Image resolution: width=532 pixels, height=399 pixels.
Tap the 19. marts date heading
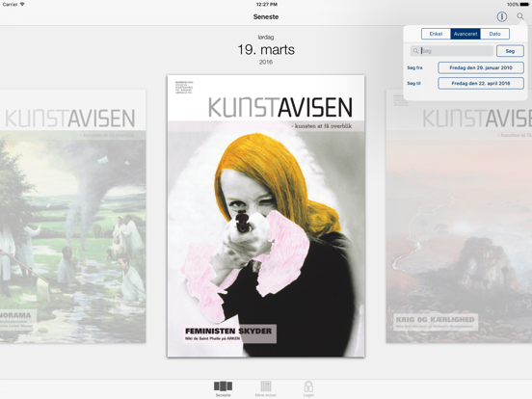point(266,50)
